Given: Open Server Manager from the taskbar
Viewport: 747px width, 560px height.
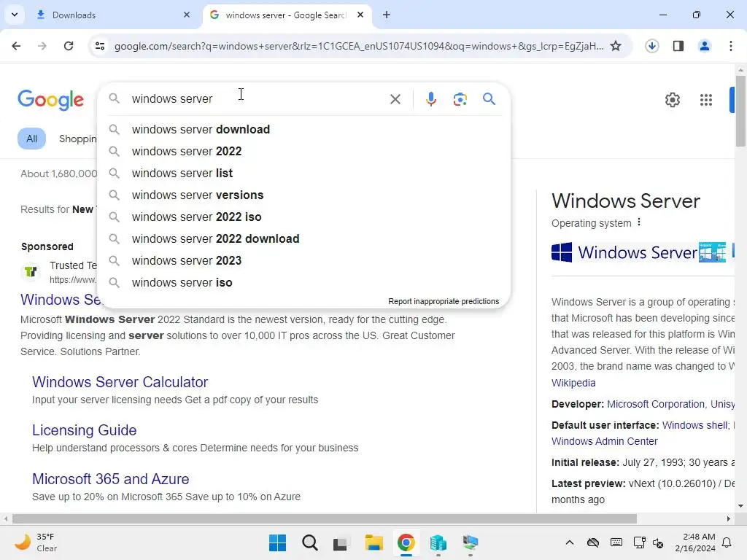Looking at the screenshot, I should click(x=438, y=542).
